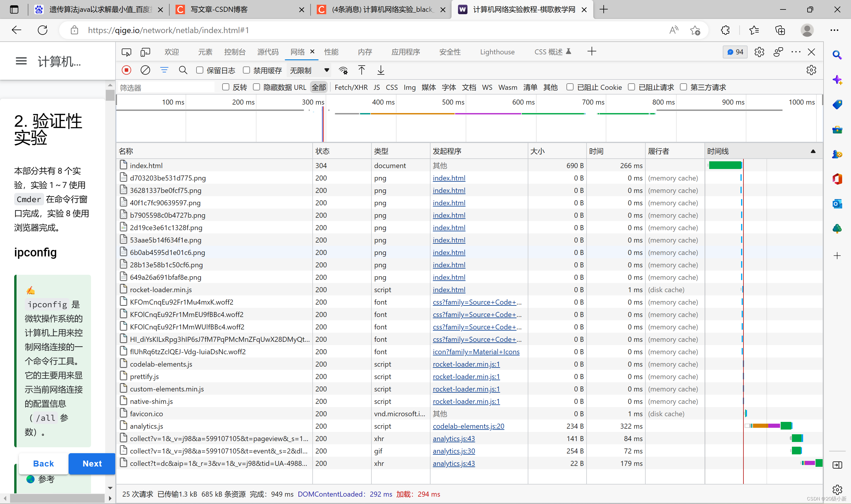Open network conditions wifi icon
Viewport: 851px width, 504px height.
click(343, 70)
